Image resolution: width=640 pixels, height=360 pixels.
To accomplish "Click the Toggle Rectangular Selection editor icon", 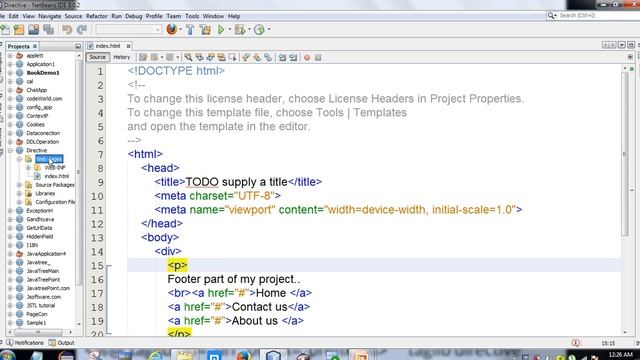I will click(x=232, y=57).
